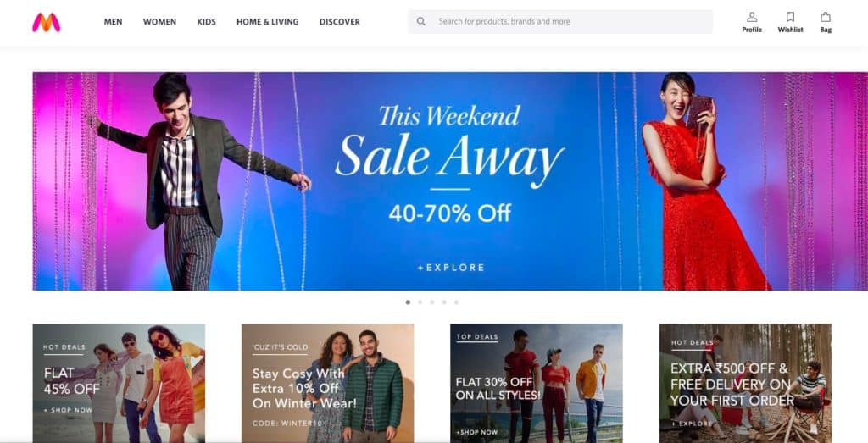Open the Winter Wear Extra 10% Off tile
This screenshot has width=868, height=443.
(327, 383)
